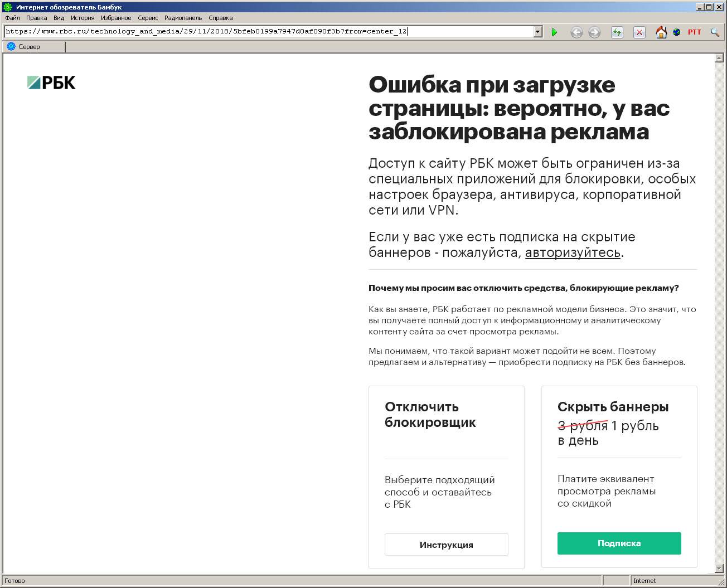This screenshot has height=588, width=727.
Task: Click the scrollbar down arrow
Action: (x=719, y=568)
